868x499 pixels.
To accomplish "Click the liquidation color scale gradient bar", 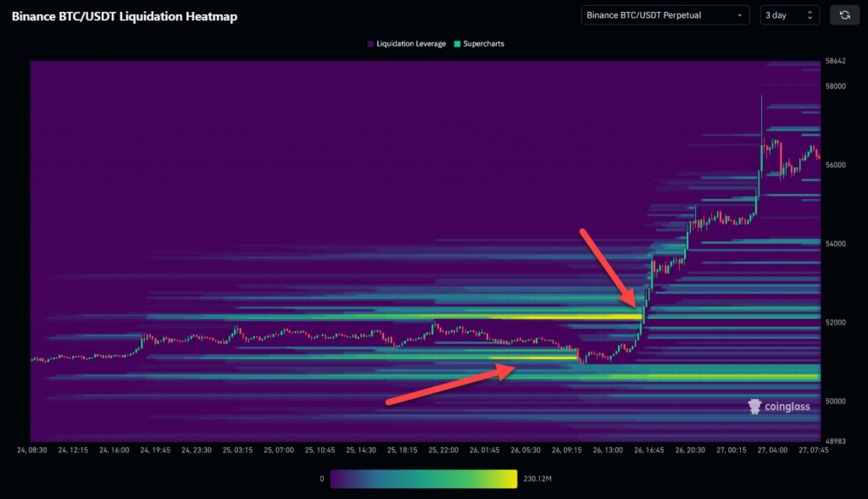I will tap(424, 479).
